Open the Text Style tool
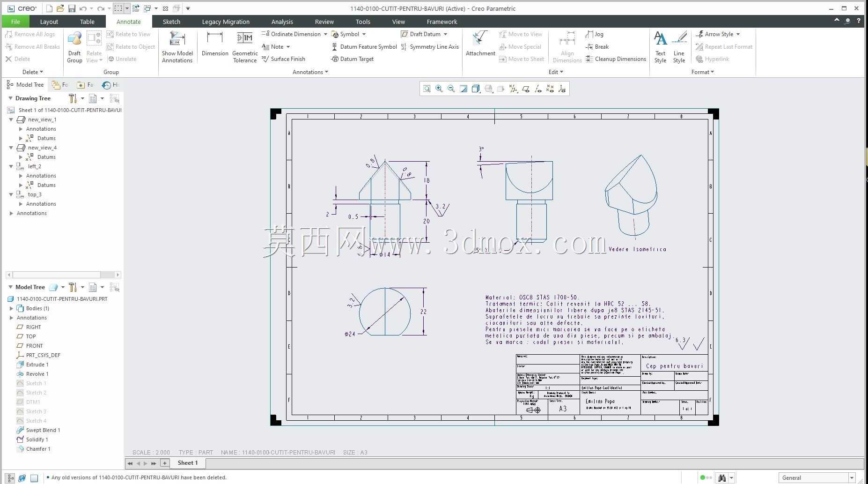 (x=660, y=47)
